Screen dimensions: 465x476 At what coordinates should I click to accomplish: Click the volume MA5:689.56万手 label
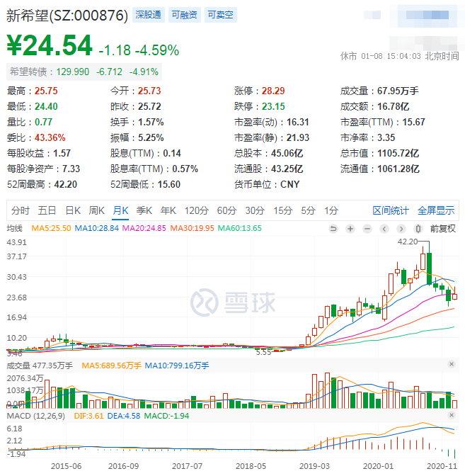point(111,365)
